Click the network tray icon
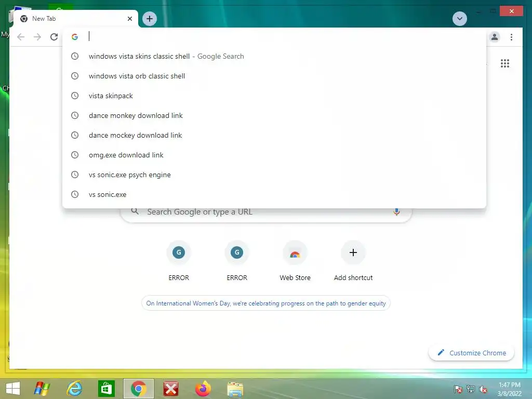Viewport: 532px width, 399px height. [x=471, y=389]
